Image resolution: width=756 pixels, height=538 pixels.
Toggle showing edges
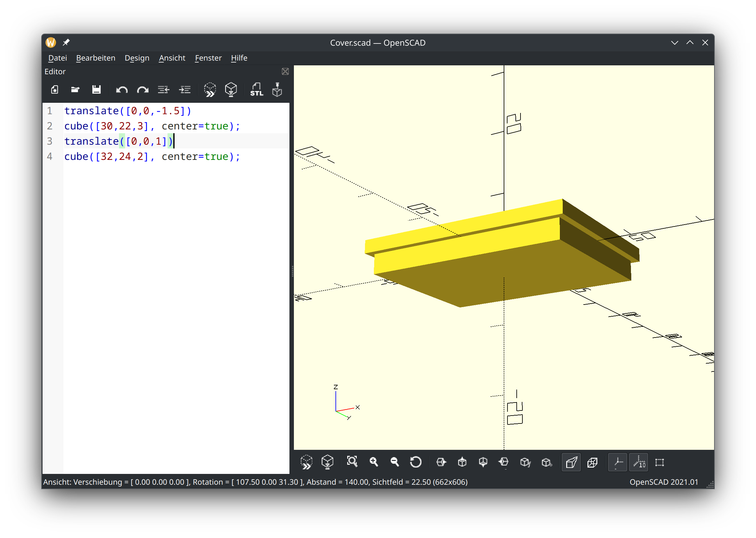pyautogui.click(x=660, y=463)
